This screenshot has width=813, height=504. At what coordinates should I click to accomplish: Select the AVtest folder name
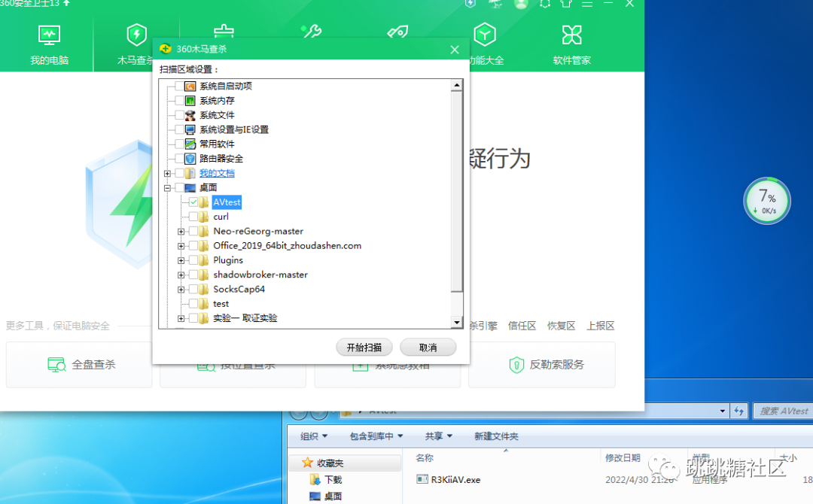coord(227,202)
